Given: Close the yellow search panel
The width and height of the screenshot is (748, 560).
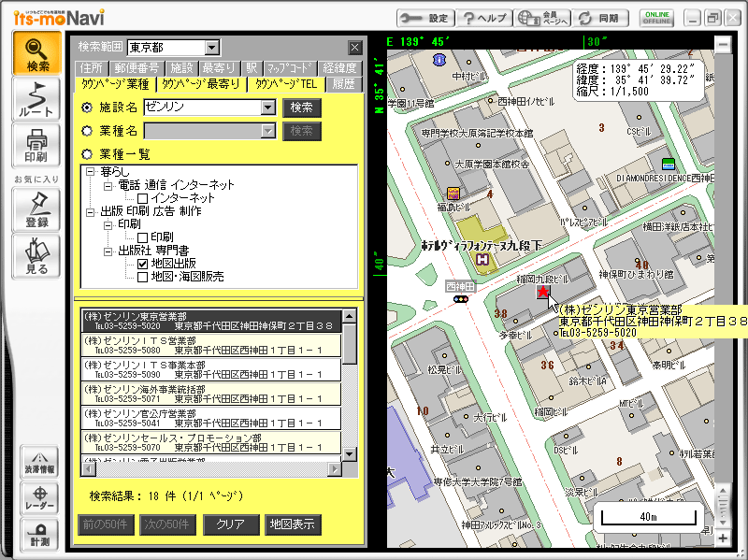Looking at the screenshot, I should (354, 48).
